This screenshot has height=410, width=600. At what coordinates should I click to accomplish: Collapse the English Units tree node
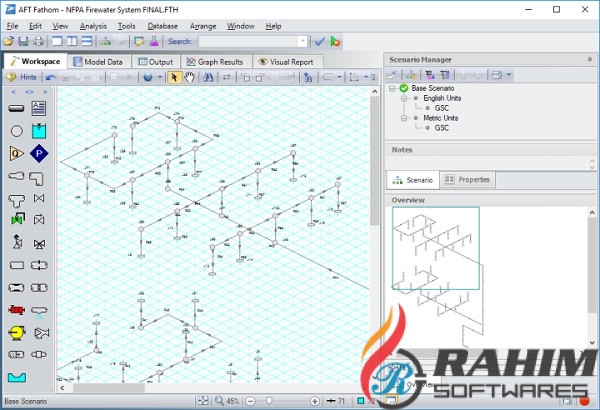tap(404, 98)
